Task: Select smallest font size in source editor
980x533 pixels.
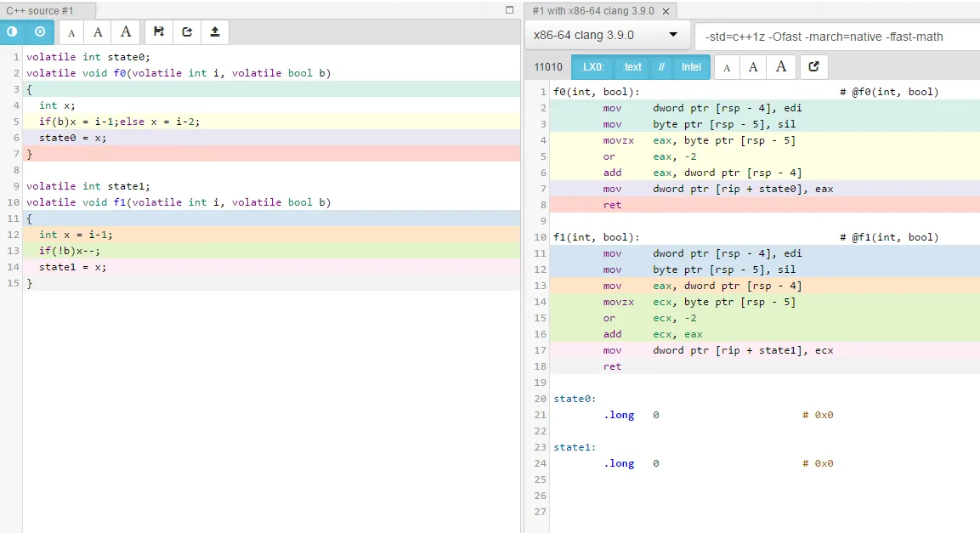Action: 71,32
